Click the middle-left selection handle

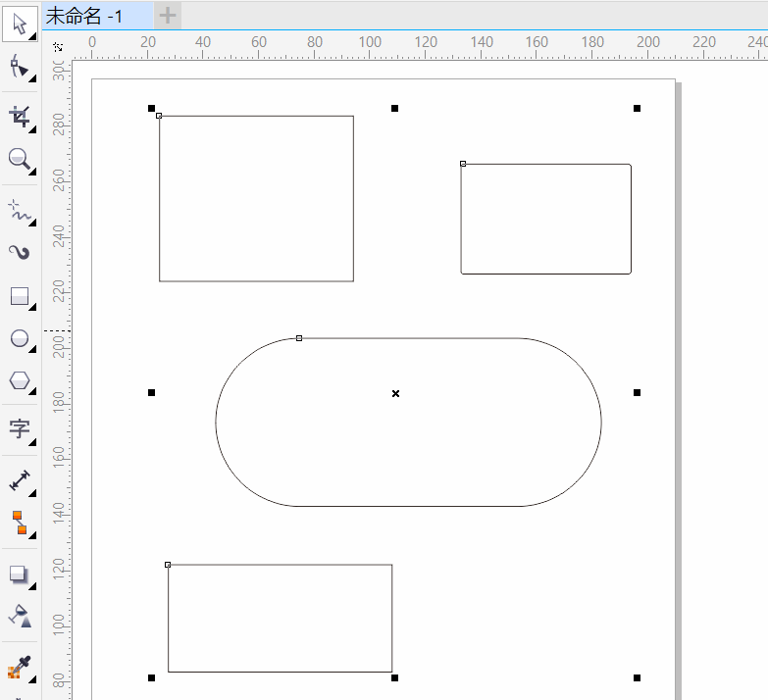tap(151, 392)
